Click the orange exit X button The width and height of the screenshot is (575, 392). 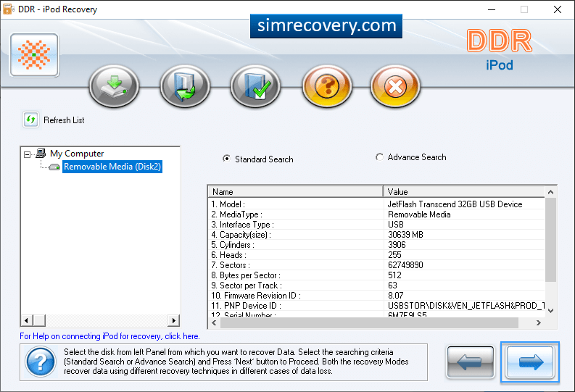[395, 86]
